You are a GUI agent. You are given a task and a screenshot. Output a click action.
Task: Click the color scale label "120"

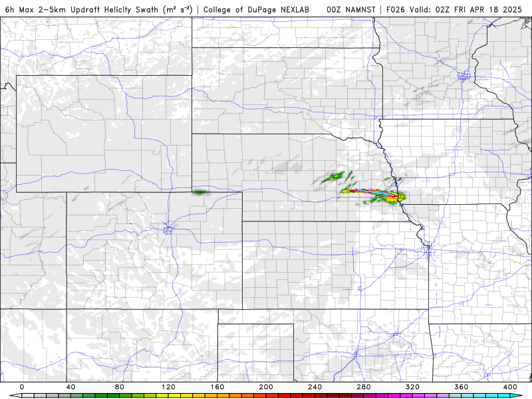(168, 387)
